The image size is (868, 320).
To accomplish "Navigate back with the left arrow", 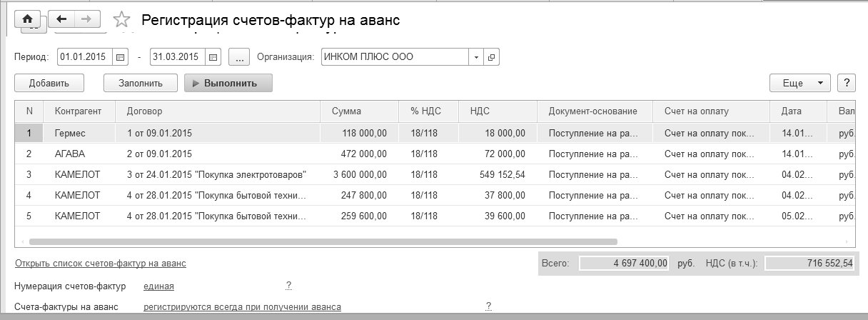I will click(61, 19).
